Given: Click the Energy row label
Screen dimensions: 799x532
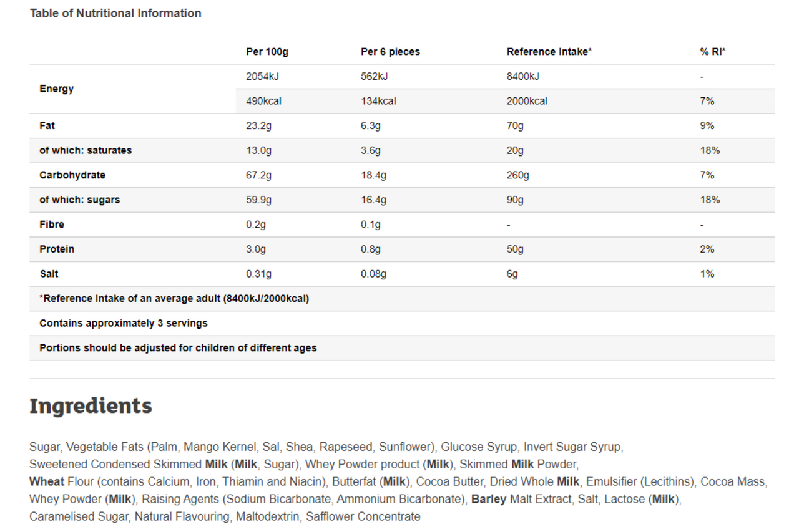Looking at the screenshot, I should 57,89.
